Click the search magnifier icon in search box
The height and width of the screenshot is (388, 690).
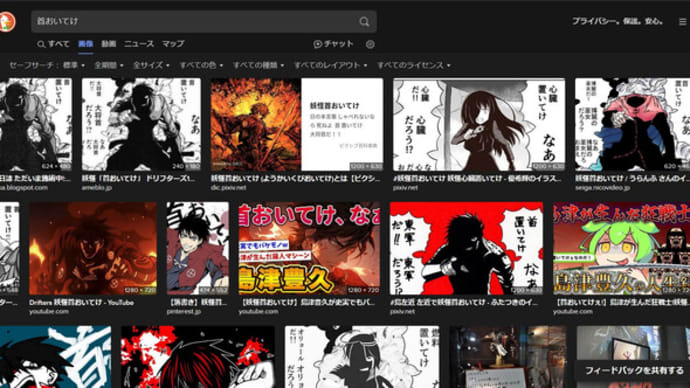[x=364, y=22]
